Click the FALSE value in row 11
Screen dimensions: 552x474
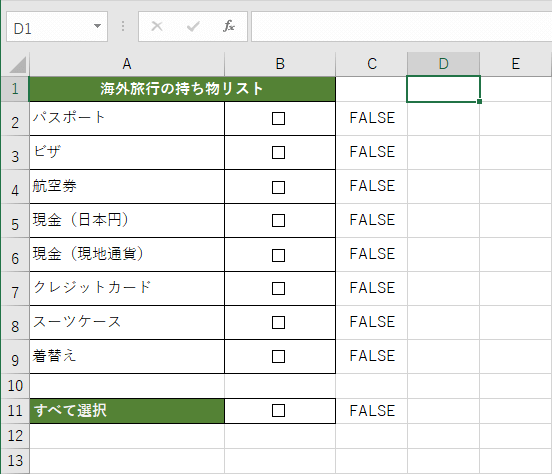click(372, 411)
